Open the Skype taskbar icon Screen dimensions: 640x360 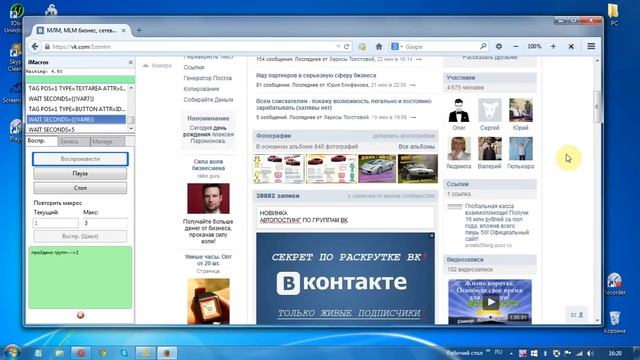pyautogui.click(x=124, y=353)
